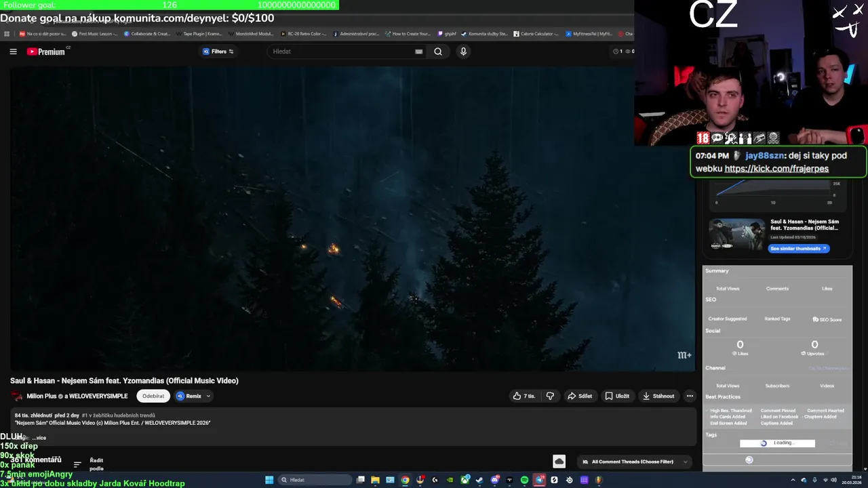
Task: Open the three-dot more actions menu
Action: (x=690, y=396)
